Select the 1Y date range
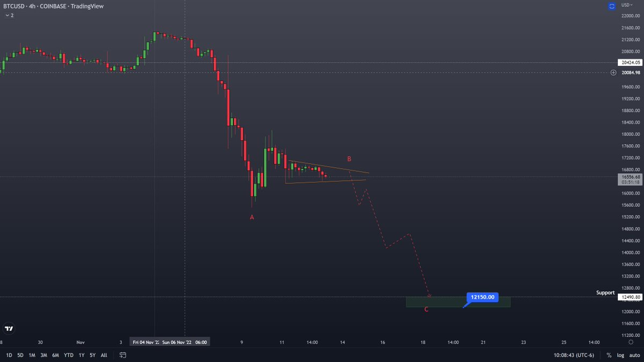Image resolution: width=644 pixels, height=362 pixels. pyautogui.click(x=82, y=355)
